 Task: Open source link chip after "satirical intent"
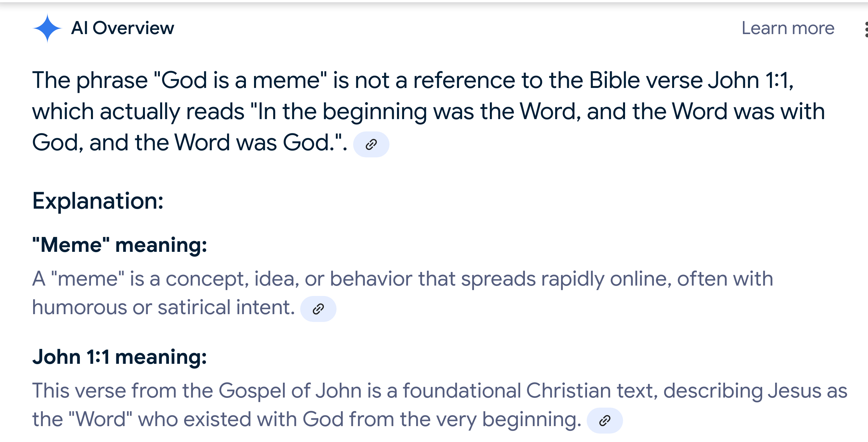[x=318, y=309]
